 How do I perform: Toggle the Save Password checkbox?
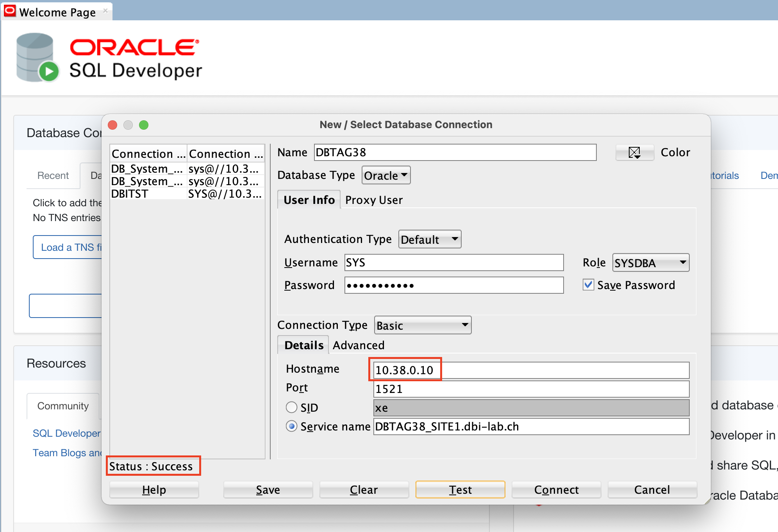pos(588,285)
